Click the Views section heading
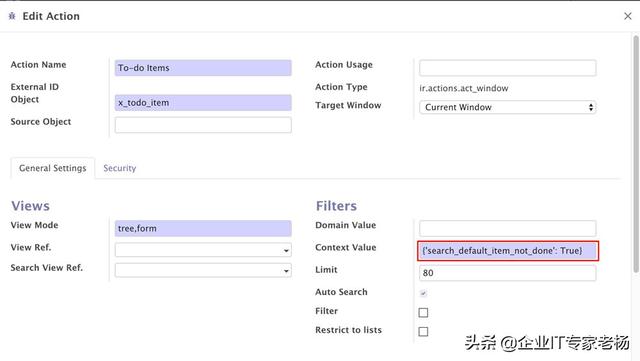 click(x=30, y=206)
